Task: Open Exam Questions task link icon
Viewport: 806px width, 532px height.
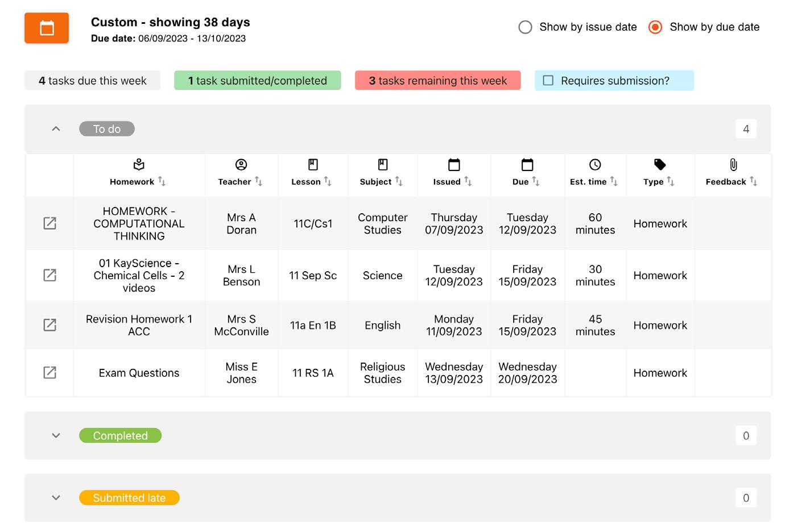Action: pyautogui.click(x=50, y=372)
